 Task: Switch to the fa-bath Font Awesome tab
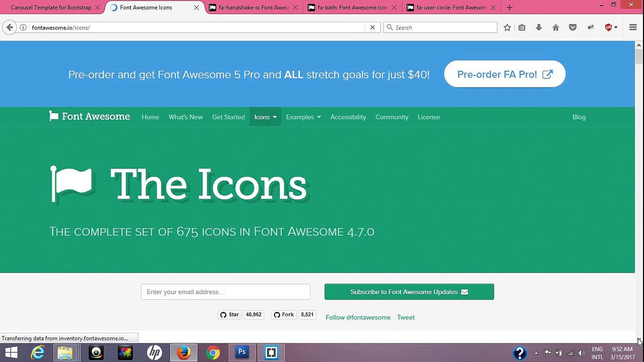(x=353, y=8)
